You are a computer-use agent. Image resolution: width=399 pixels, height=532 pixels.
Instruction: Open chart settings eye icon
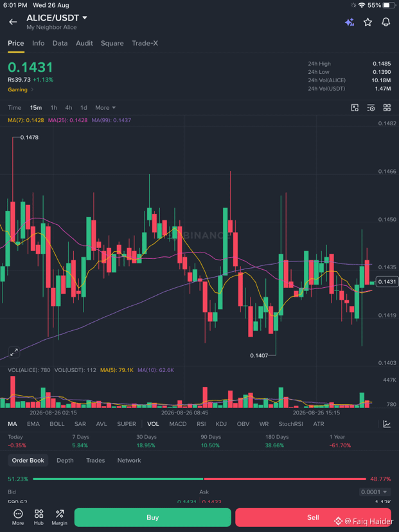(371, 108)
